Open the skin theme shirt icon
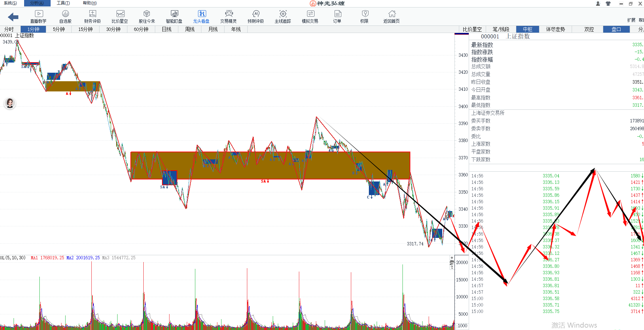 (608, 3)
